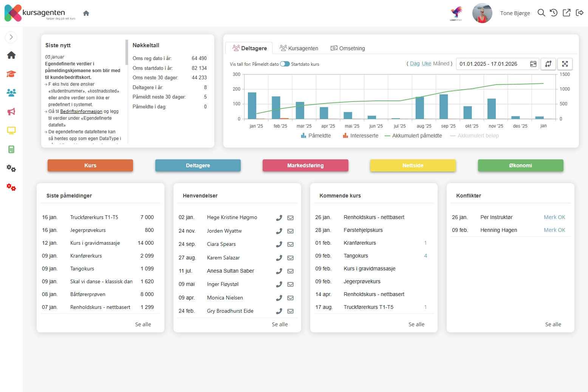Click phone icon for Hege Kristine Høgmo

coord(279,218)
